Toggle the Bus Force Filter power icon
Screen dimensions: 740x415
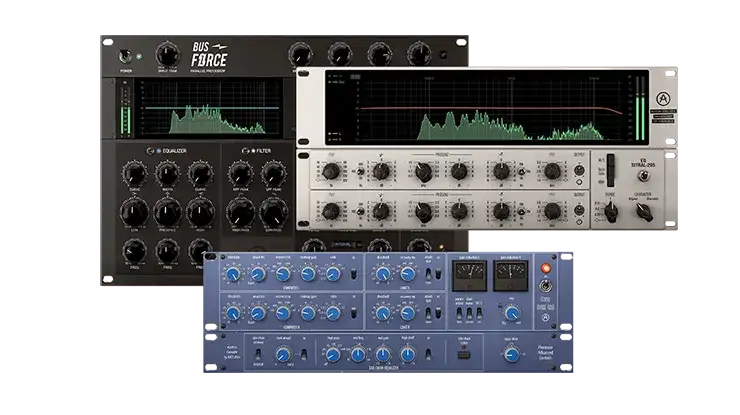point(245,151)
